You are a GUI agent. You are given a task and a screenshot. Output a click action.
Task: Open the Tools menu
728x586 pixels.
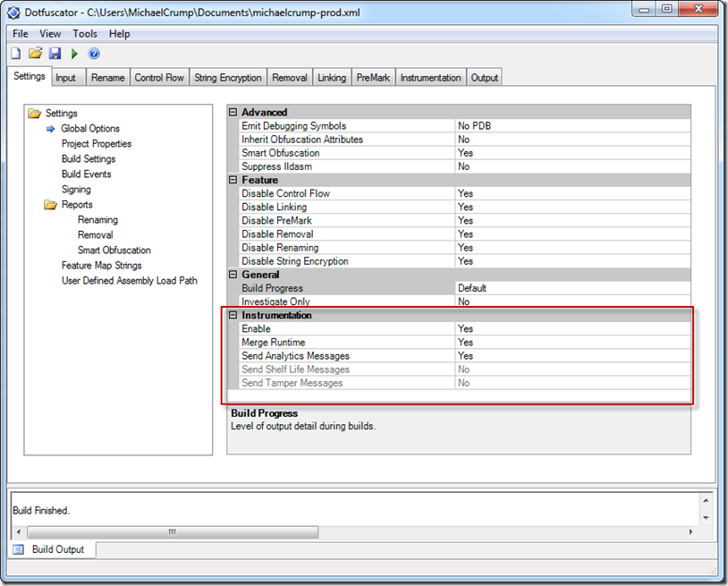[84, 34]
